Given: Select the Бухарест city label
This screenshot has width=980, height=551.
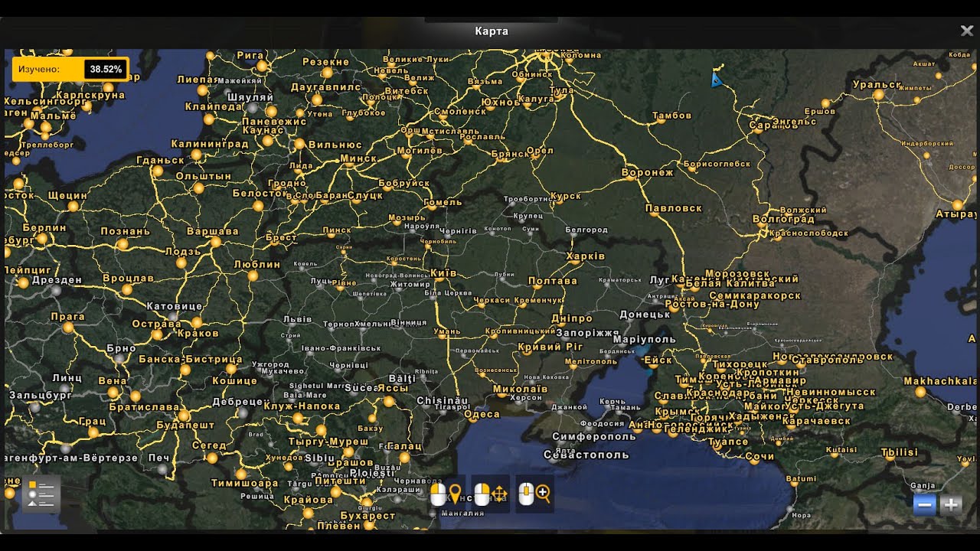Looking at the screenshot, I should pyautogui.click(x=367, y=516).
